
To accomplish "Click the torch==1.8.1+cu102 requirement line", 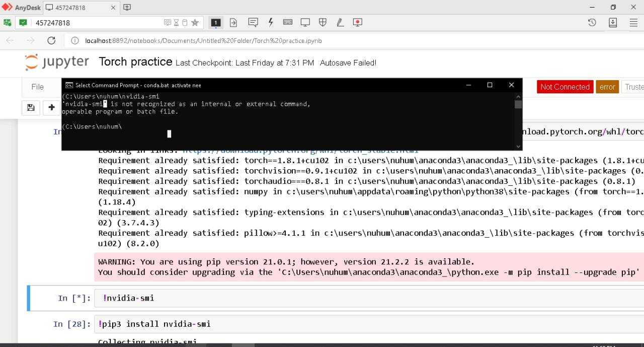I will [371, 161].
